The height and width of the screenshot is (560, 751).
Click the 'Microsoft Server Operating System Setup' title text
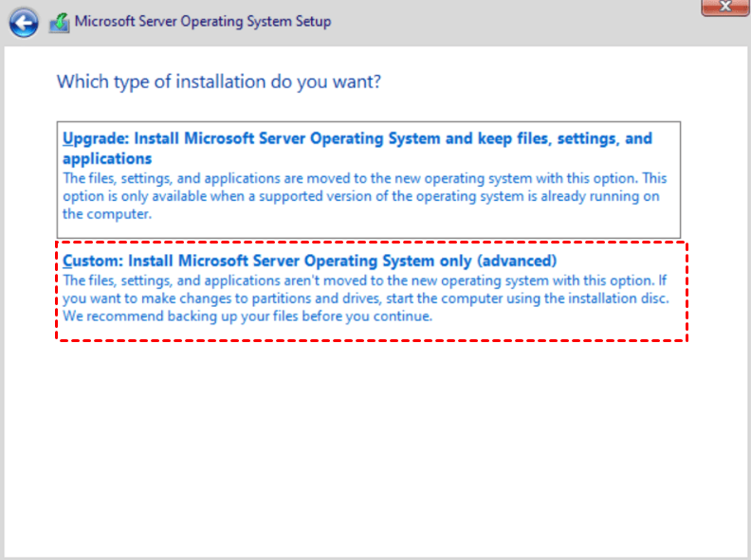tap(202, 21)
